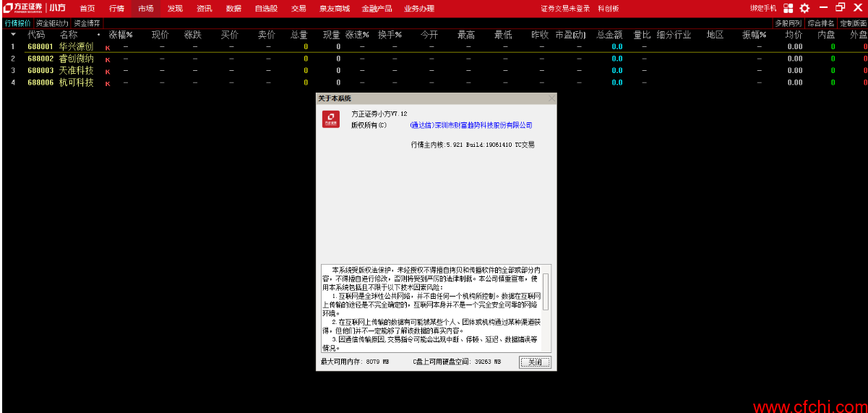Open the 资讯 menu
868x413 pixels.
205,9
